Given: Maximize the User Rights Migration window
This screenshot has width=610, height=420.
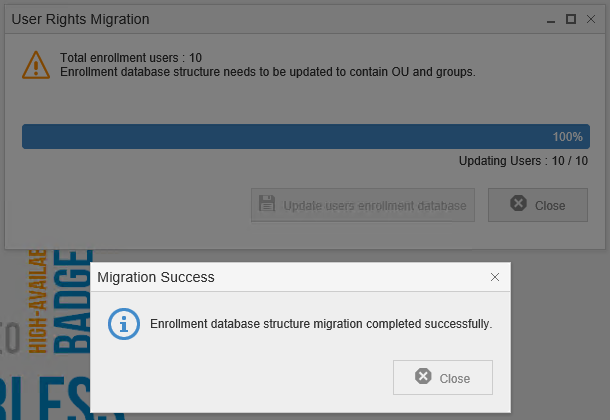Looking at the screenshot, I should point(571,19).
